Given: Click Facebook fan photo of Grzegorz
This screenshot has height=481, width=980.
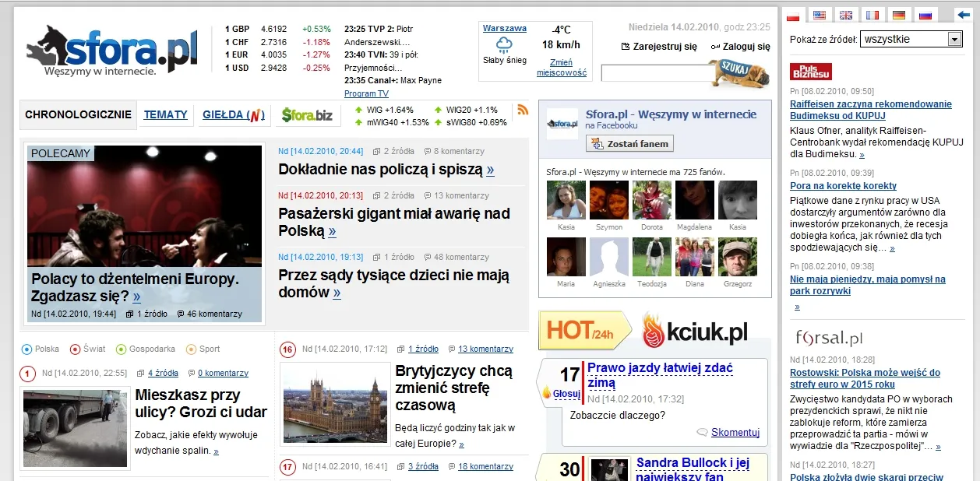Looking at the screenshot, I should [x=738, y=257].
